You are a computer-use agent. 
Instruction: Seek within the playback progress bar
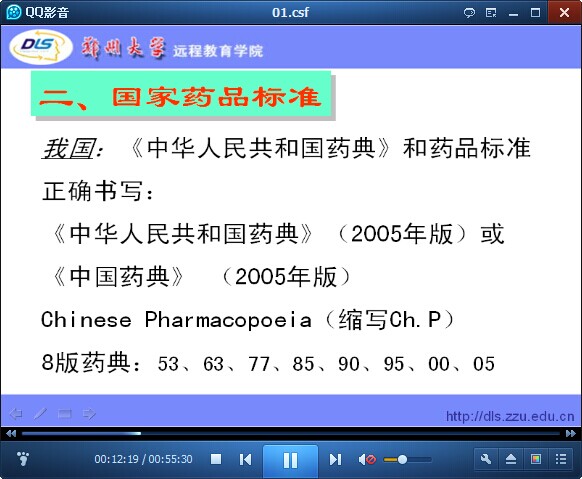point(291,433)
